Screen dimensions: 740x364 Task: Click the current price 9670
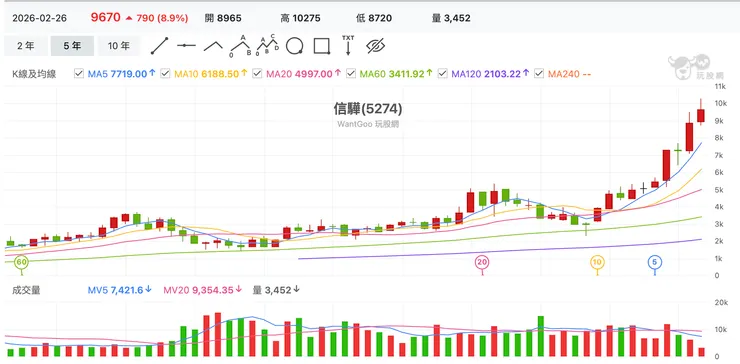tap(106, 18)
